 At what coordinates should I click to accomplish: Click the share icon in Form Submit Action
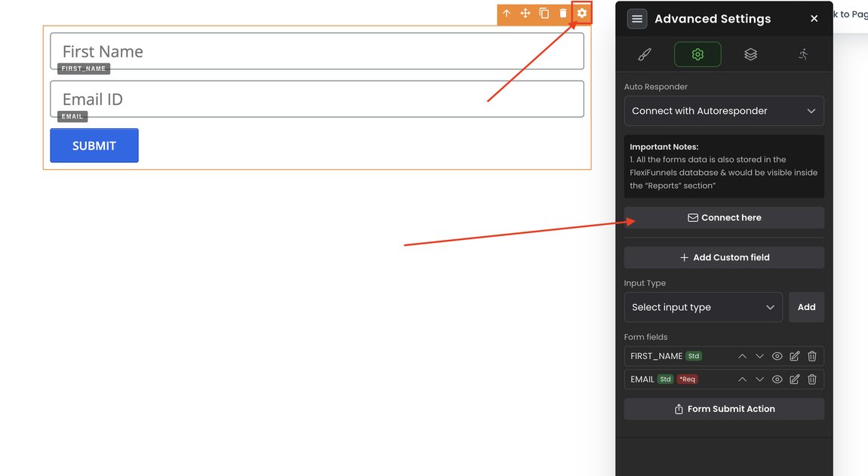coord(679,409)
